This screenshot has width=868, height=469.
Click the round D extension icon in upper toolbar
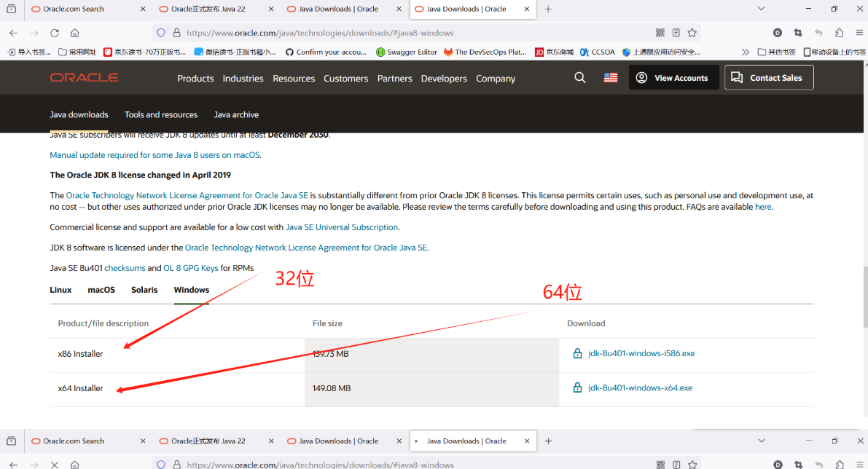pos(777,33)
